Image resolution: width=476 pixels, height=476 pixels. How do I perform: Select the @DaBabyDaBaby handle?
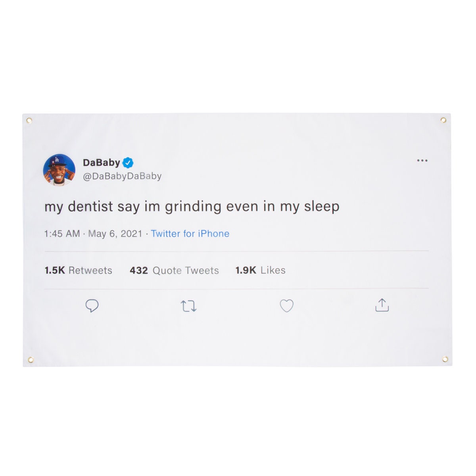[x=122, y=176]
